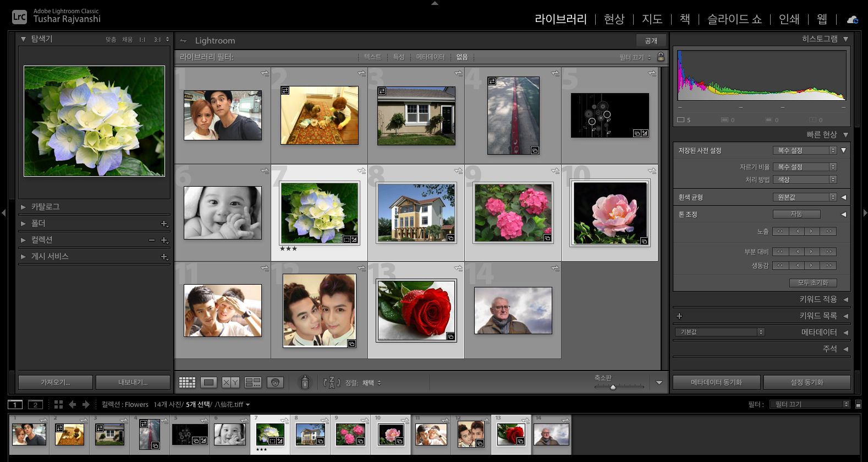Hide the right panel group arrow
The width and height of the screenshot is (868, 462).
pos(865,213)
